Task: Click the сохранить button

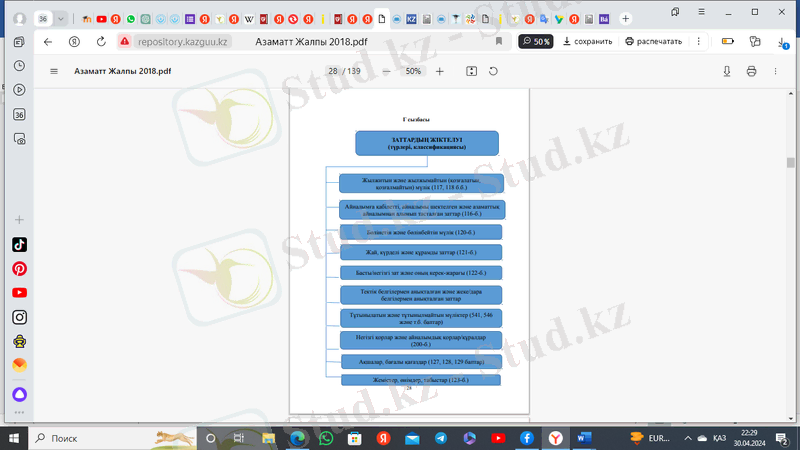Action: [587, 42]
